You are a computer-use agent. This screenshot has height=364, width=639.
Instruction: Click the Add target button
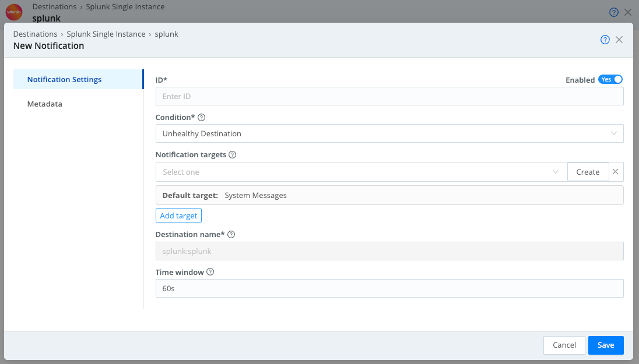(178, 215)
